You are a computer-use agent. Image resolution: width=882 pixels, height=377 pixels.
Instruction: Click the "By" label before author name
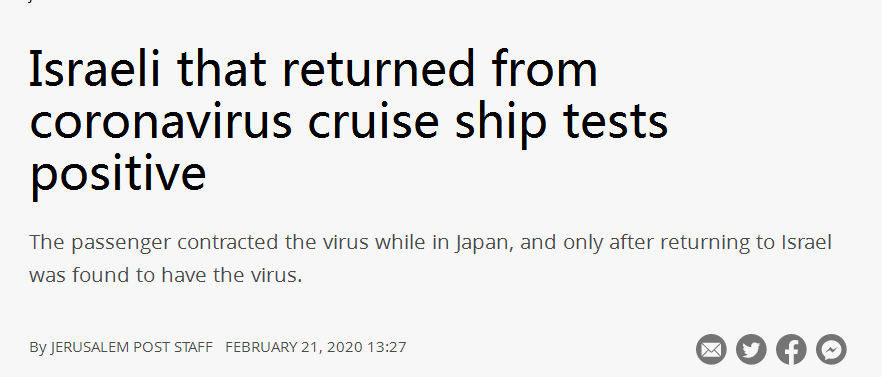coord(38,348)
